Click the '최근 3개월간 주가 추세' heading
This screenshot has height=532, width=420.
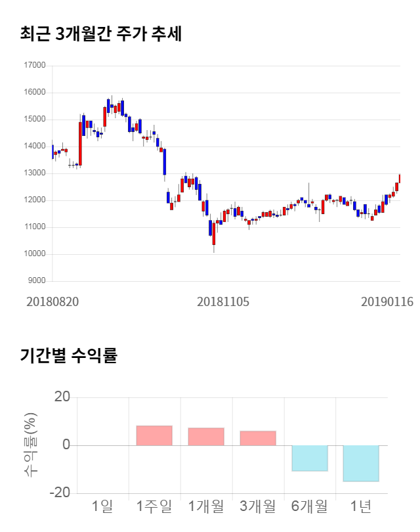pos(100,33)
